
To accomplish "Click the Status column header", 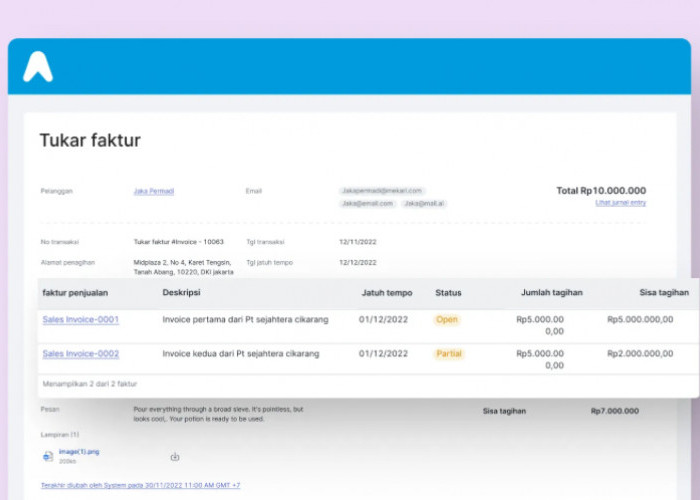I will (x=448, y=293).
